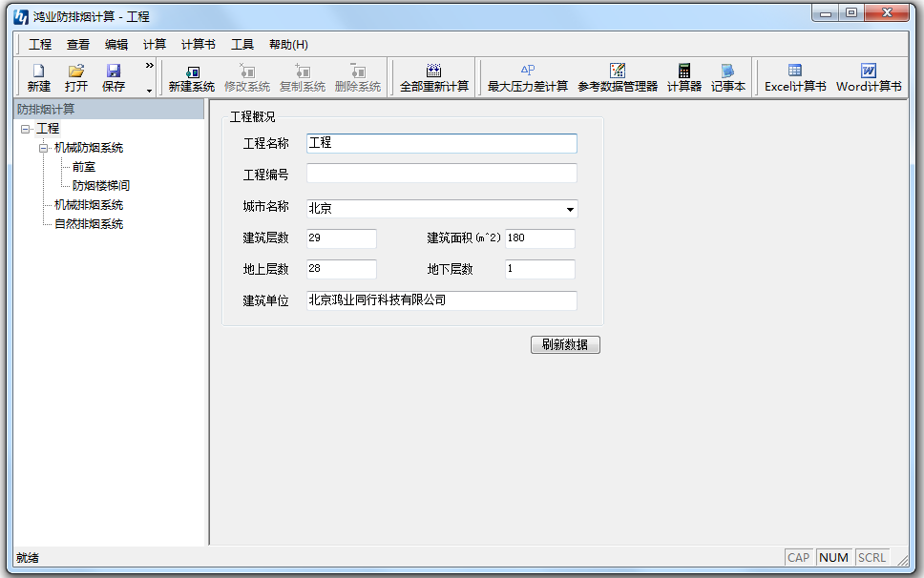924x578 pixels.
Task: Run 全部重新计算 from the toolbar
Action: 434,76
